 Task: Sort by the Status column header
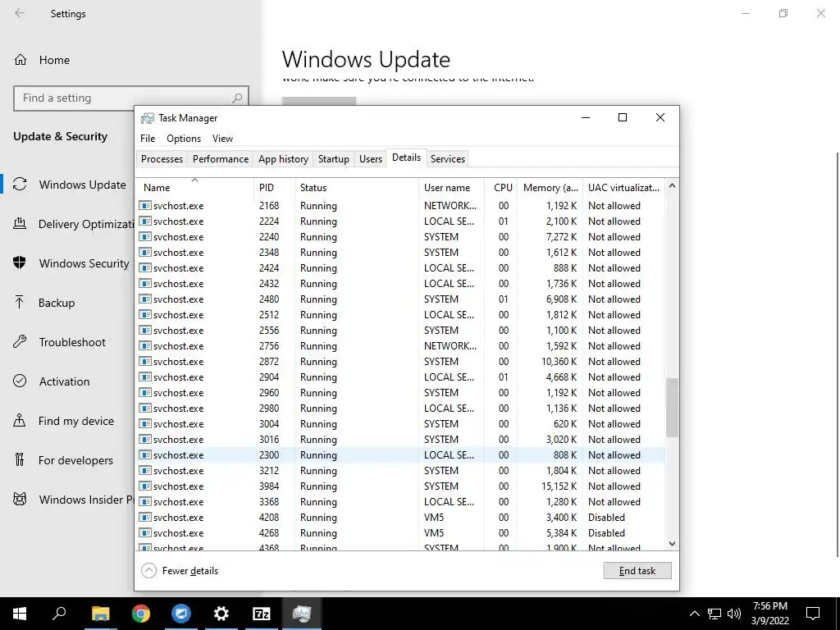click(x=357, y=188)
